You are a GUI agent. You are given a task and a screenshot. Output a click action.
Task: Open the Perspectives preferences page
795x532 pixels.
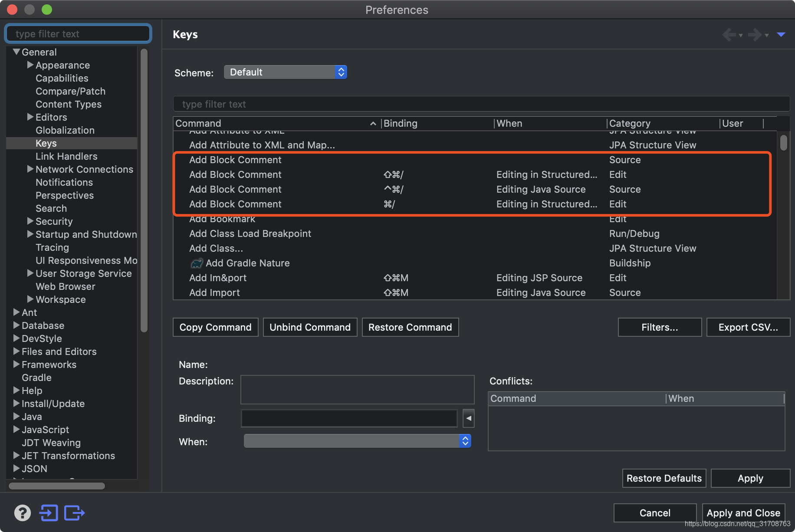pyautogui.click(x=65, y=195)
